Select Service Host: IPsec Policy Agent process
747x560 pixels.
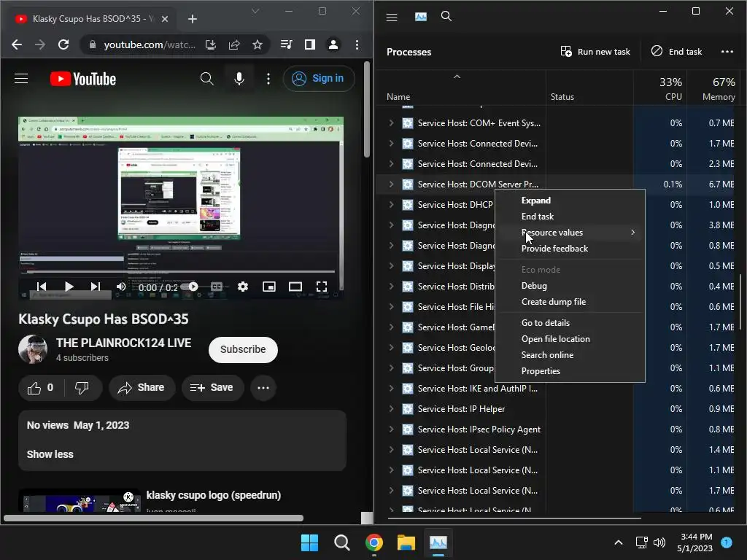[x=479, y=429]
